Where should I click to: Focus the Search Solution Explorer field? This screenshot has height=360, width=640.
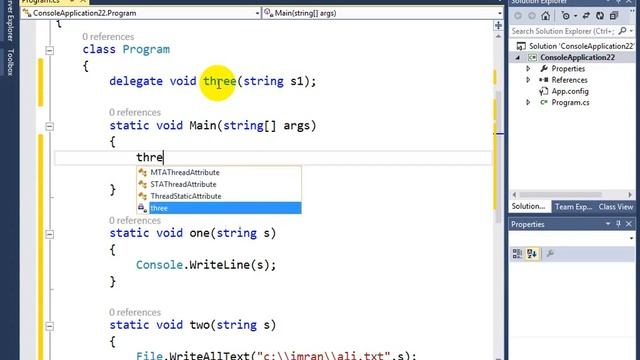click(563, 31)
